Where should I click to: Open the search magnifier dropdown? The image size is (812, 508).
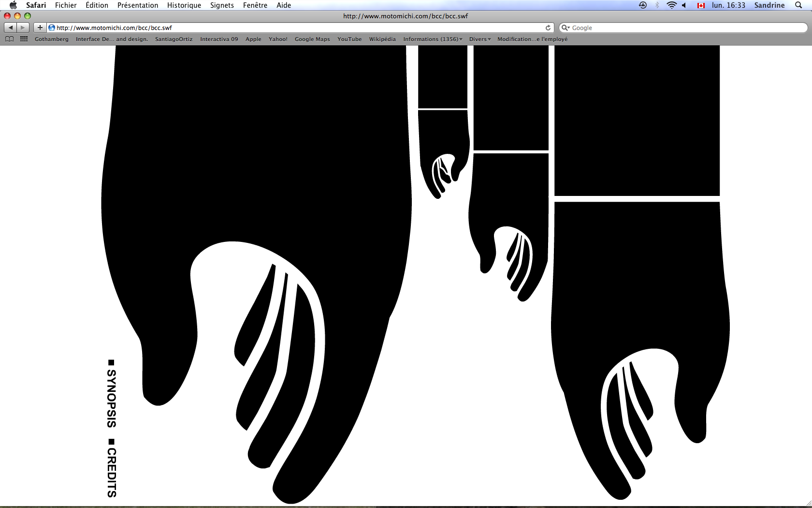[565, 28]
